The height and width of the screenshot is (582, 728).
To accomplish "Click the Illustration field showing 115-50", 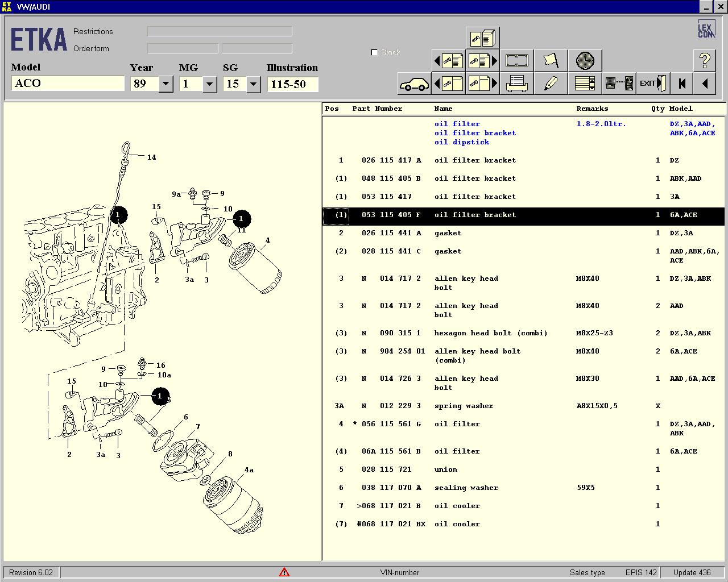I will [x=292, y=84].
